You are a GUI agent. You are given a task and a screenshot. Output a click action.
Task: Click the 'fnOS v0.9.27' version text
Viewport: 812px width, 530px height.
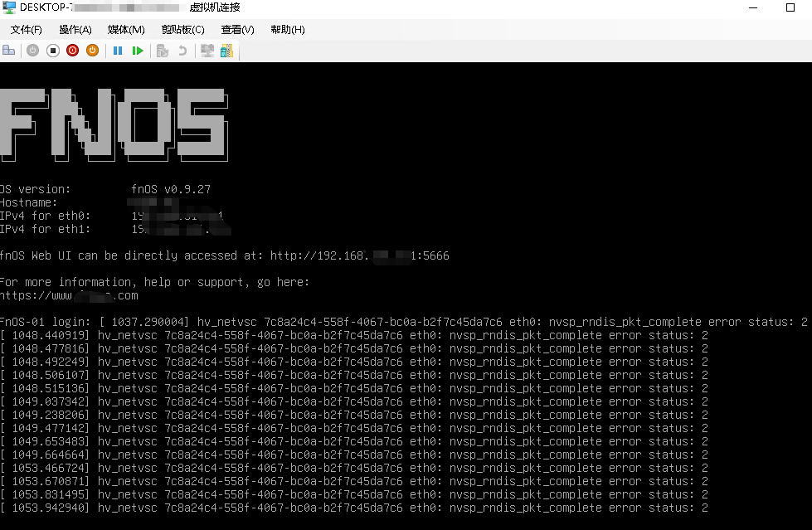171,189
